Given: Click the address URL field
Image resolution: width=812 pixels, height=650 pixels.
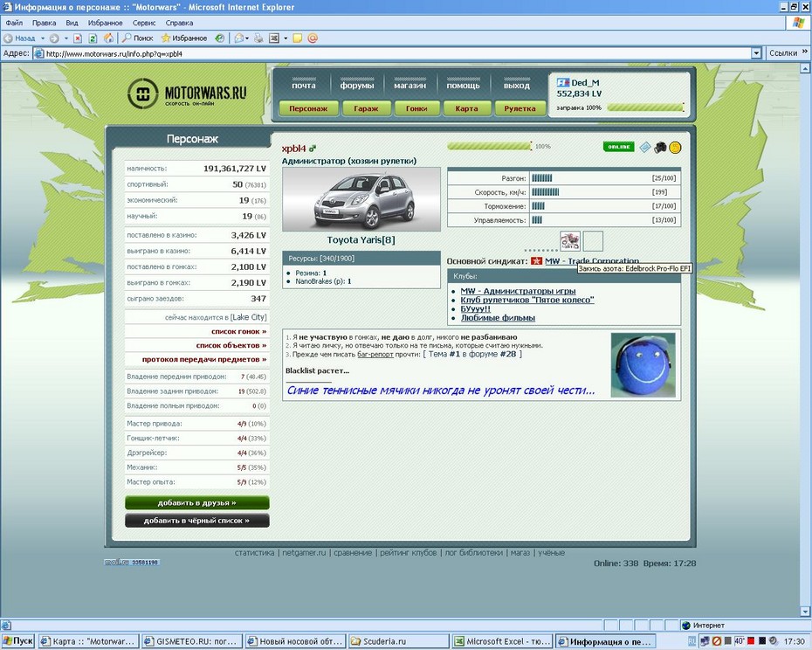Looking at the screenshot, I should pos(393,53).
